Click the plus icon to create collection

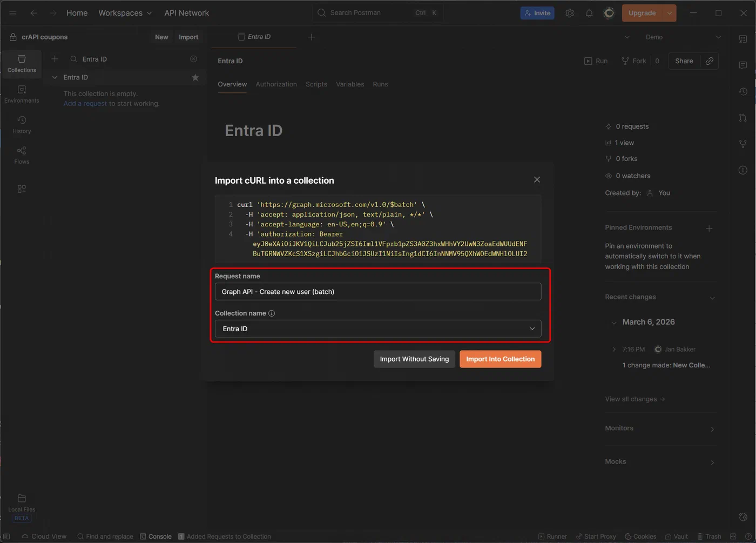(x=55, y=59)
